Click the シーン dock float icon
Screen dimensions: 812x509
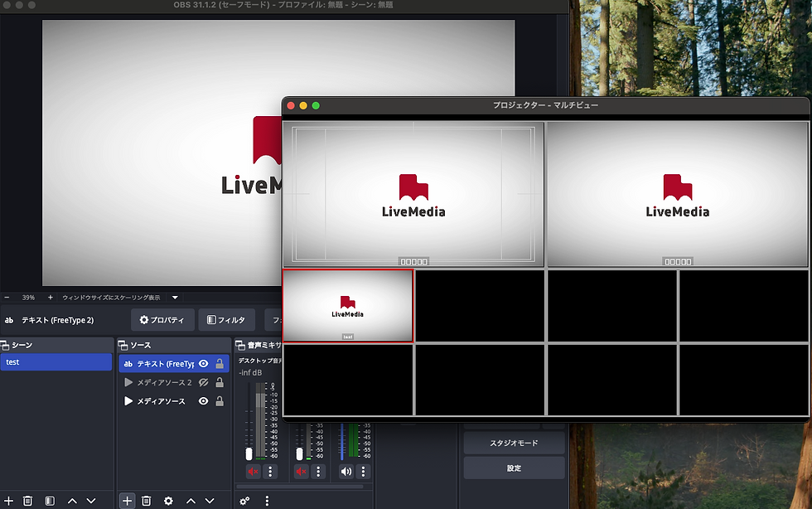[5, 345]
